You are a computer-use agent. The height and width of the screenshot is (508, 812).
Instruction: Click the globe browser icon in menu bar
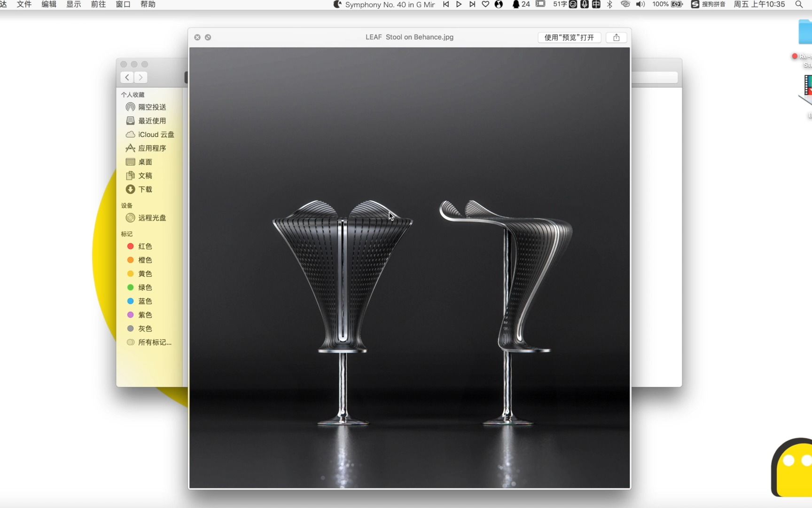pos(499,4)
